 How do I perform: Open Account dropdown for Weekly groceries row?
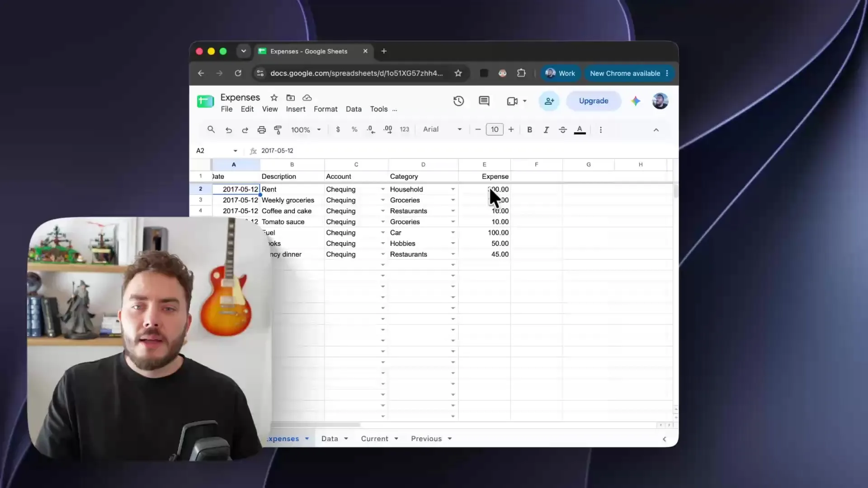(x=382, y=200)
